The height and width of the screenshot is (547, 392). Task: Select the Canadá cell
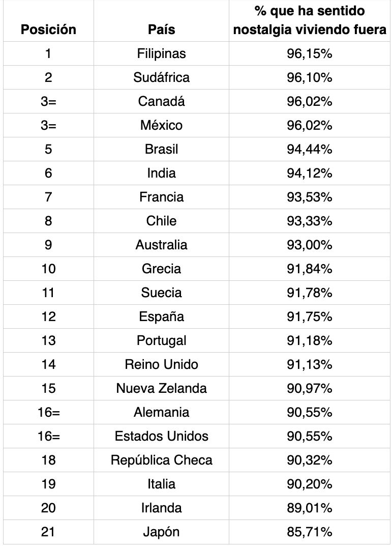(x=161, y=101)
